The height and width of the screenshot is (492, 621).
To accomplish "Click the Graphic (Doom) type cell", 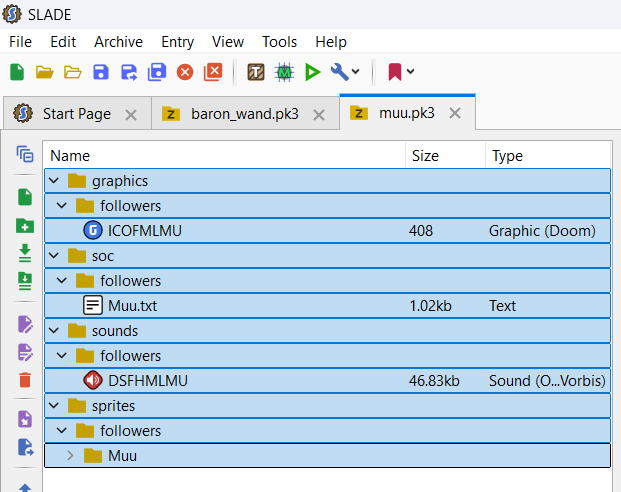I will 542,231.
